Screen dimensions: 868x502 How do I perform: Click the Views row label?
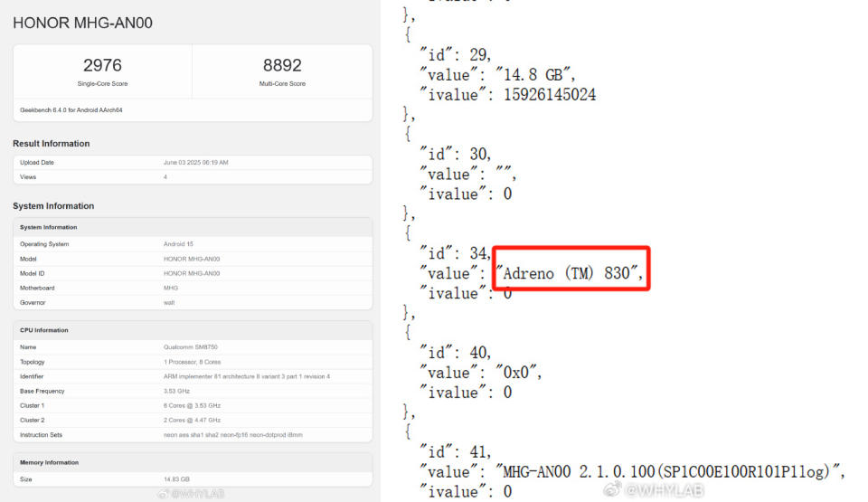pos(28,176)
